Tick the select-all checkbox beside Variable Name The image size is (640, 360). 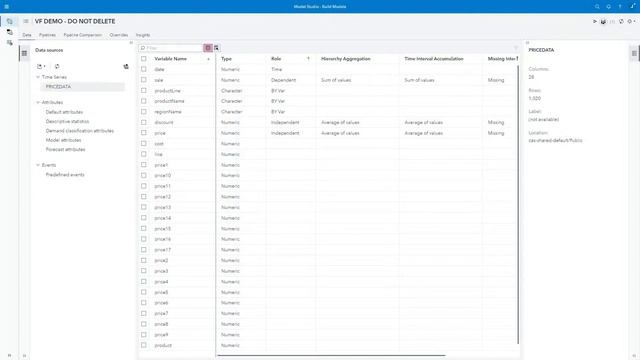(x=144, y=59)
